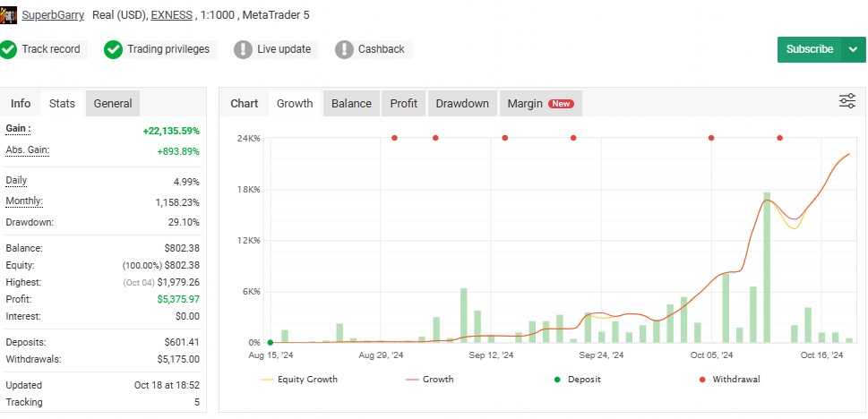Open the EXNESS broker link
Image resolution: width=868 pixels, height=419 pixels.
[x=172, y=15]
